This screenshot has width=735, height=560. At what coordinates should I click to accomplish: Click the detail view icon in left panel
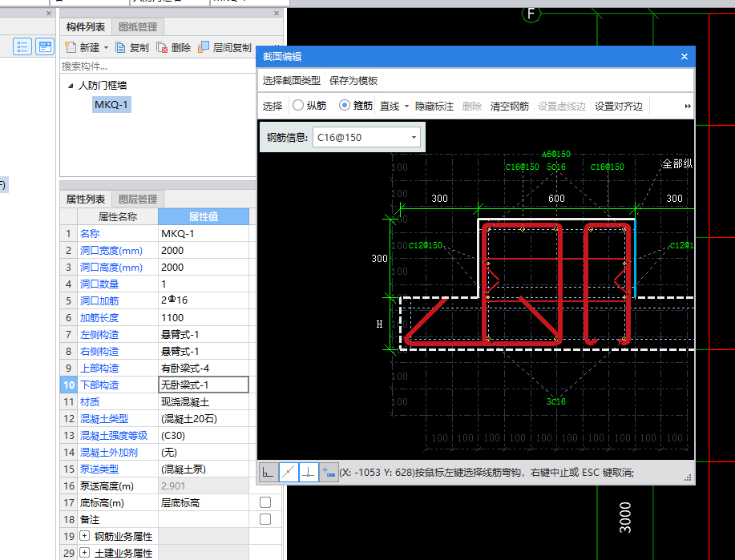[45, 46]
